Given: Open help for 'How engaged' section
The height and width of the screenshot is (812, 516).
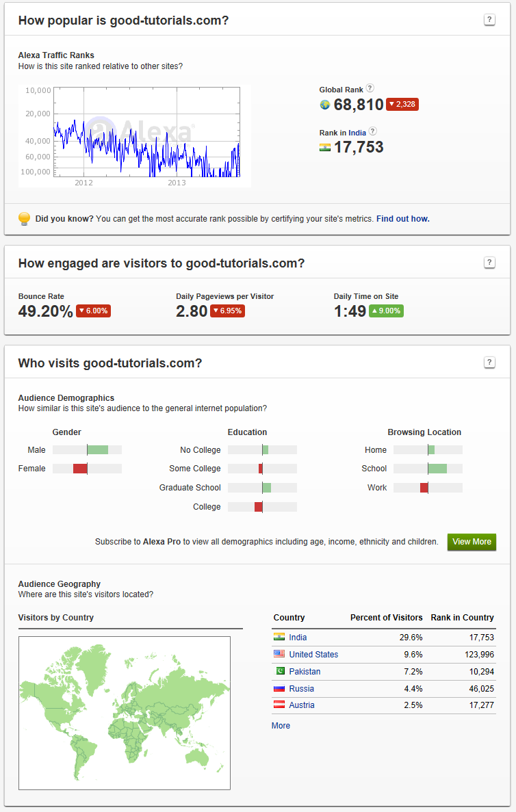Looking at the screenshot, I should click(x=489, y=263).
